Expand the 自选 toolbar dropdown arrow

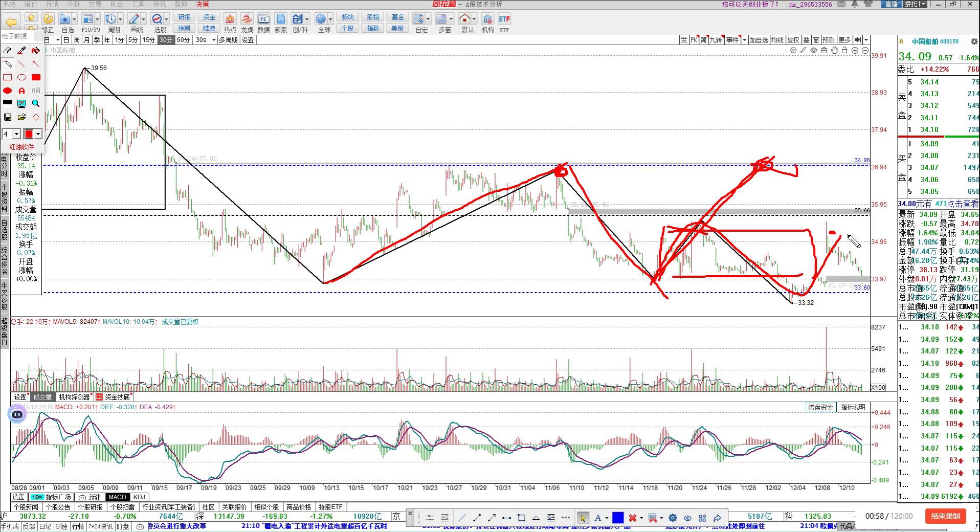(75, 19)
